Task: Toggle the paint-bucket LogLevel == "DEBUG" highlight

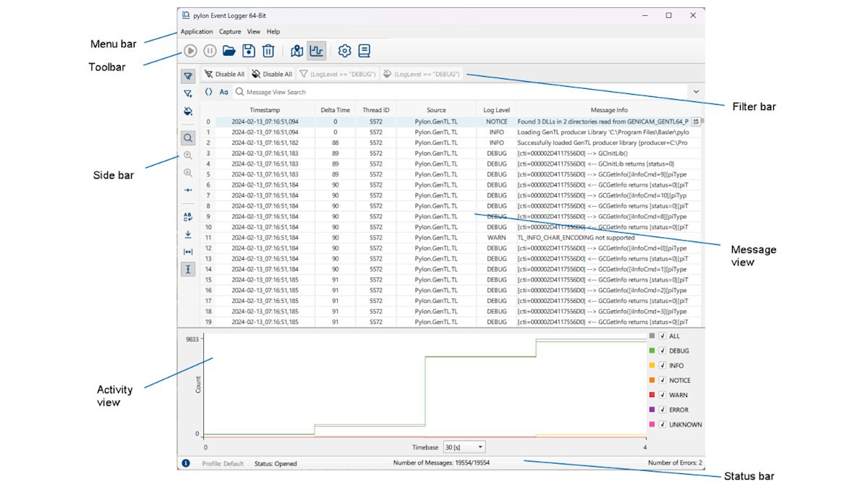Action: (422, 74)
